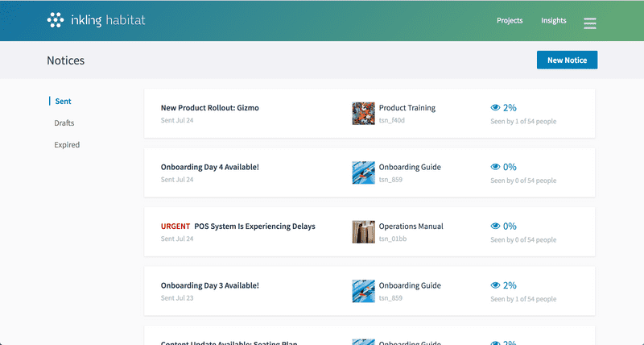Image resolution: width=644 pixels, height=345 pixels.
Task: Click eye icon on Onboarding Day 4 row
Action: tap(495, 167)
